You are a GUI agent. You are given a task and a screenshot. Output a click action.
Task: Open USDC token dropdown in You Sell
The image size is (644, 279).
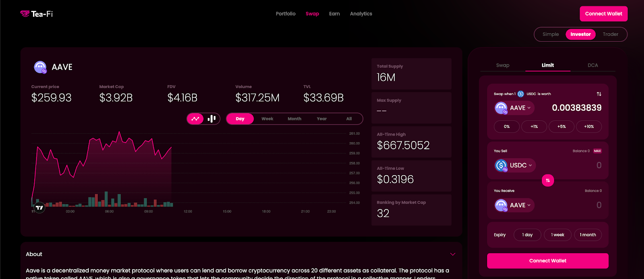point(515,165)
